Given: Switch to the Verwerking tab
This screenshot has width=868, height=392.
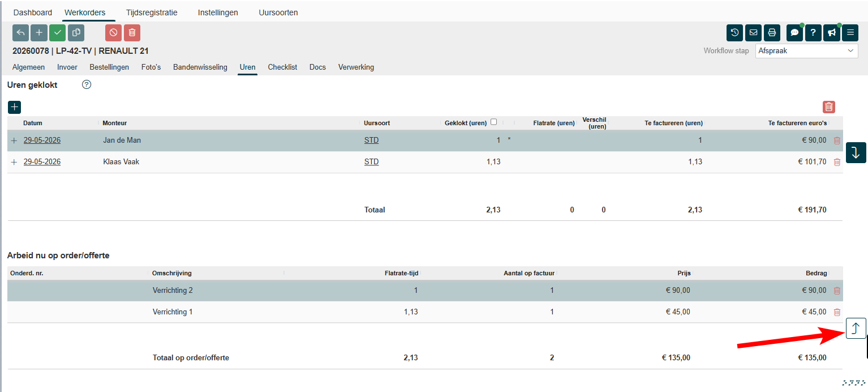Looking at the screenshot, I should (356, 67).
